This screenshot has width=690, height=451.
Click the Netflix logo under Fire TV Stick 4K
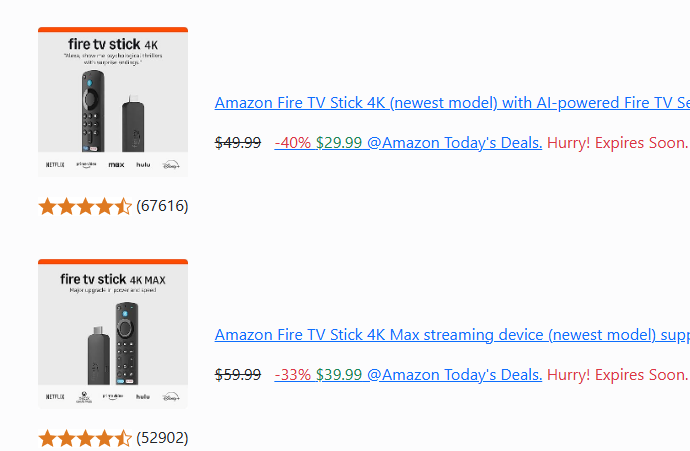tap(55, 165)
